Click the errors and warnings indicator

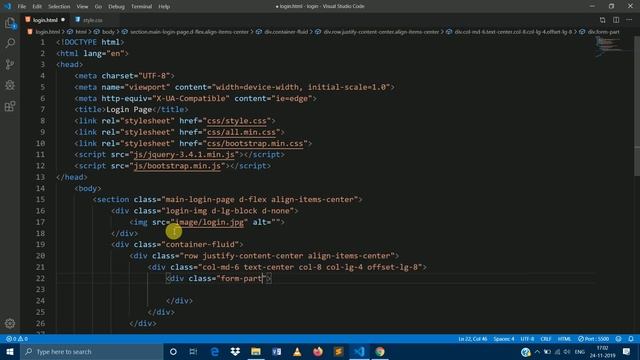[17, 339]
